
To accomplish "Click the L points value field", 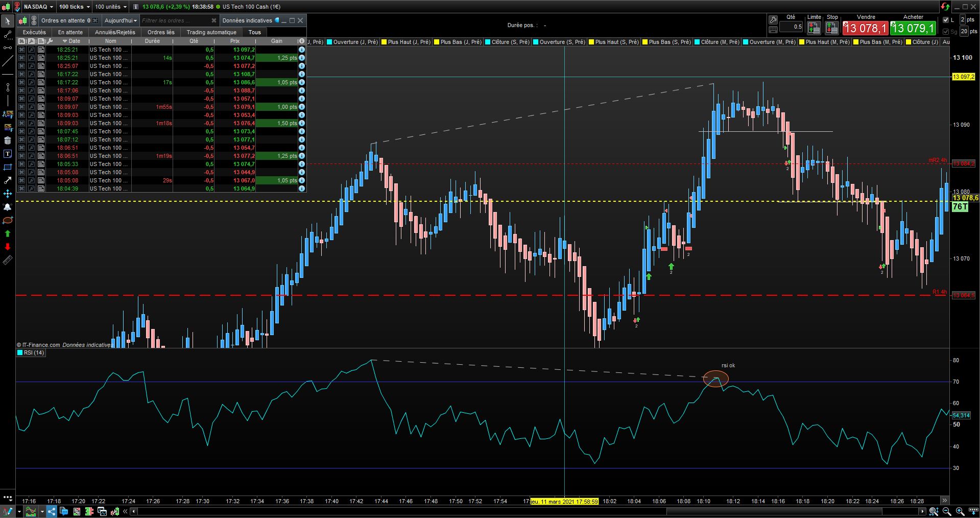I will tap(963, 19).
